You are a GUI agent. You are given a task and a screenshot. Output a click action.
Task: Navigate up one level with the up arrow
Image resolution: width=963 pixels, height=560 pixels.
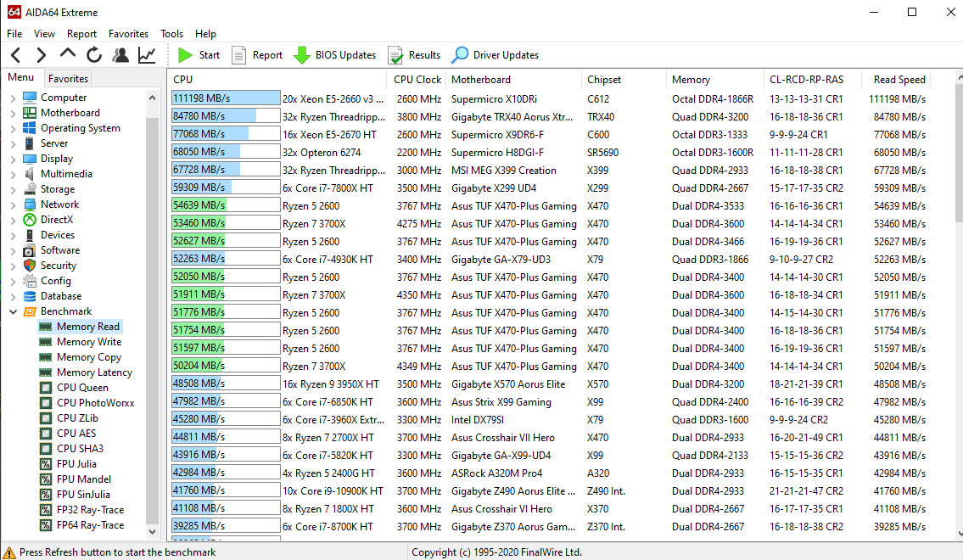pos(68,54)
